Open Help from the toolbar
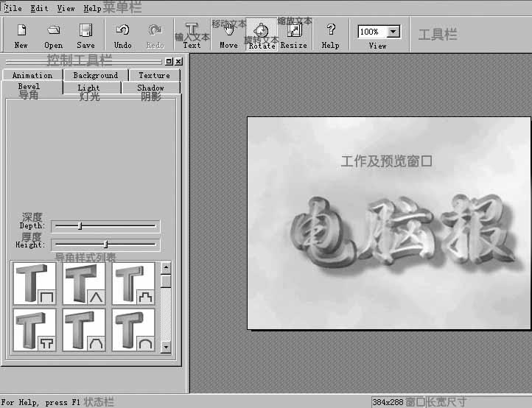532x408 pixels. click(x=331, y=35)
